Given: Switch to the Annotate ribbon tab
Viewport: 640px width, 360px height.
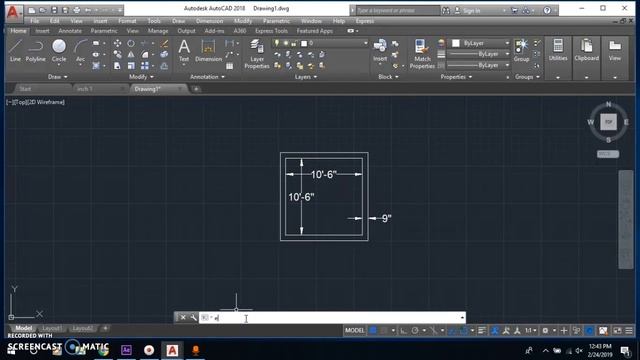Looking at the screenshot, I should coord(70,31).
